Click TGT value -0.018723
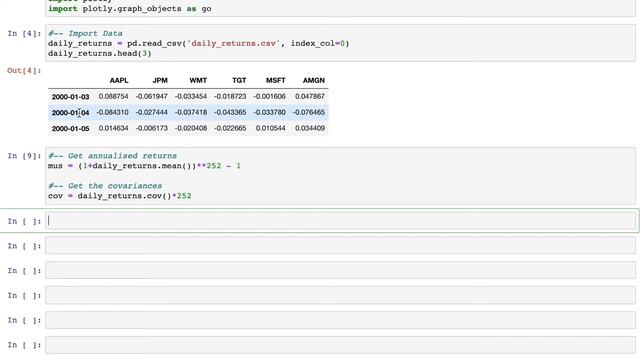 (230, 96)
